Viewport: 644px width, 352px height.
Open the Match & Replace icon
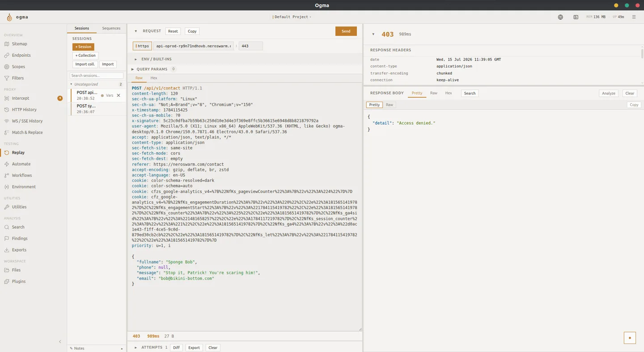[7, 133]
